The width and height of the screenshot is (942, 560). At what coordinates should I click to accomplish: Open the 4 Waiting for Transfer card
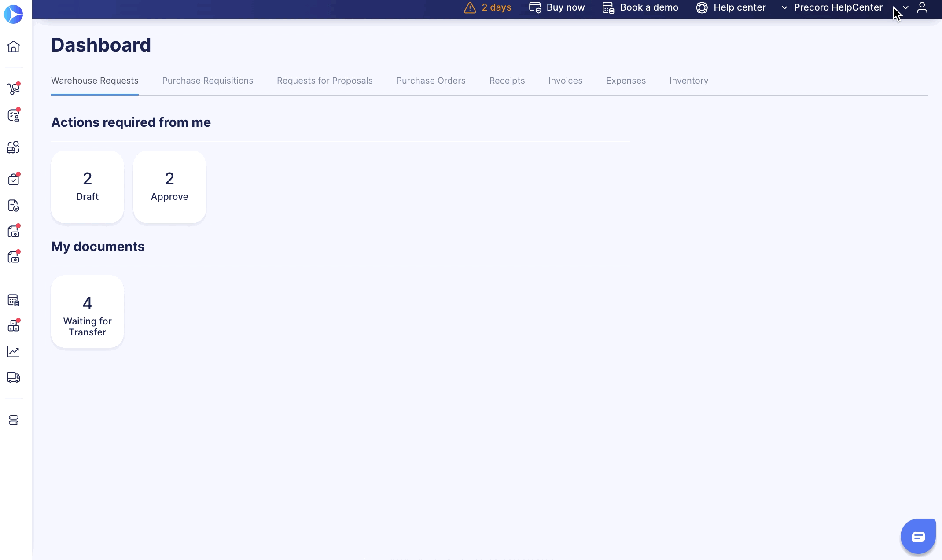(x=87, y=312)
